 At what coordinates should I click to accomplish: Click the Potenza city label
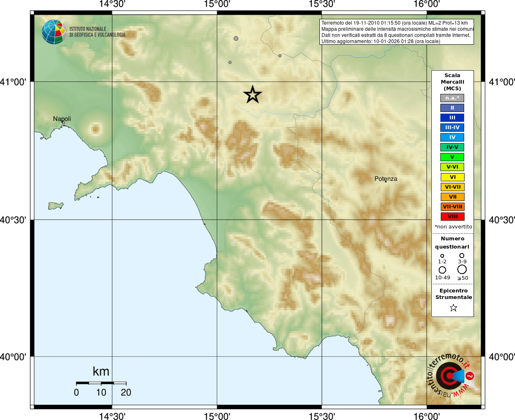(x=386, y=179)
